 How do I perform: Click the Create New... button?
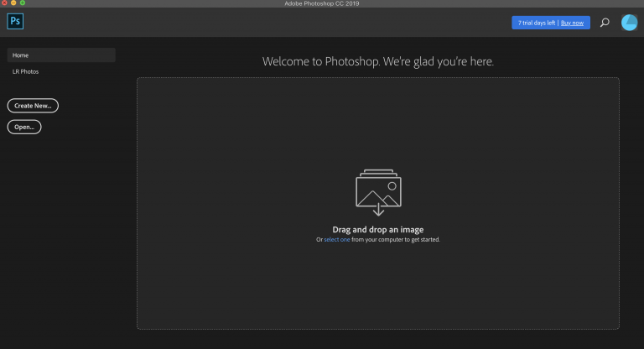point(33,106)
